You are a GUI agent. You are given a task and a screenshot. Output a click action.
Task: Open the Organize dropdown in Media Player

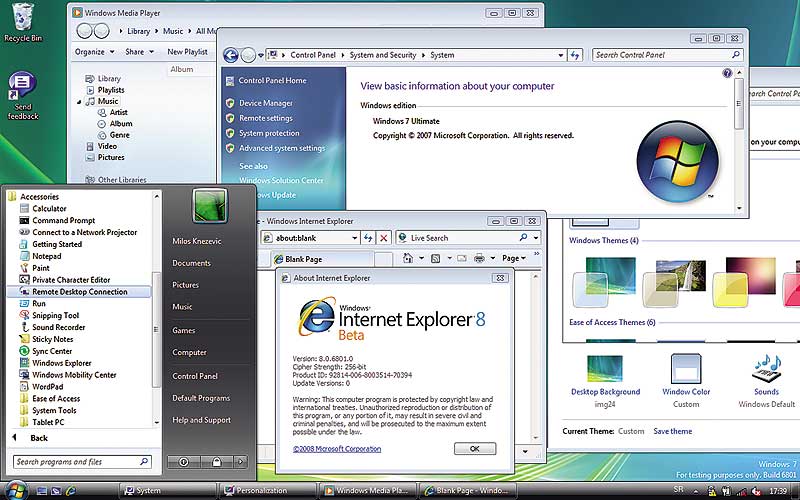(94, 52)
